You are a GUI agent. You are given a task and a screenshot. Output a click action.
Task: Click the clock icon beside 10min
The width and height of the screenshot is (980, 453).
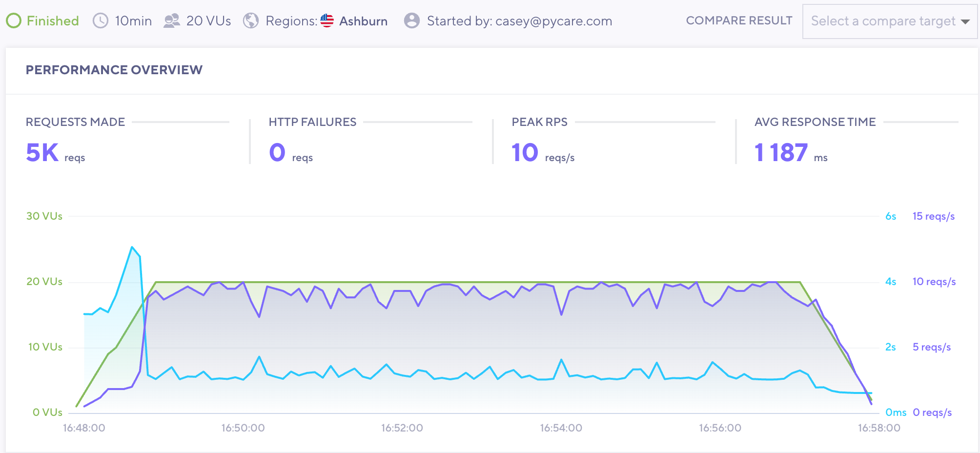pos(101,21)
